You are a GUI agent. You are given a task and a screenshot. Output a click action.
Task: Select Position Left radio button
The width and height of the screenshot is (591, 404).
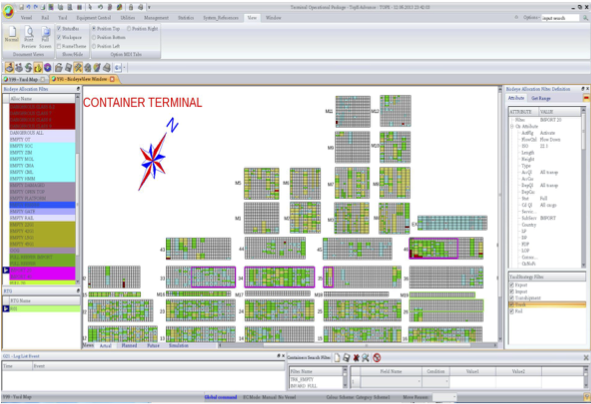pyautogui.click(x=94, y=46)
